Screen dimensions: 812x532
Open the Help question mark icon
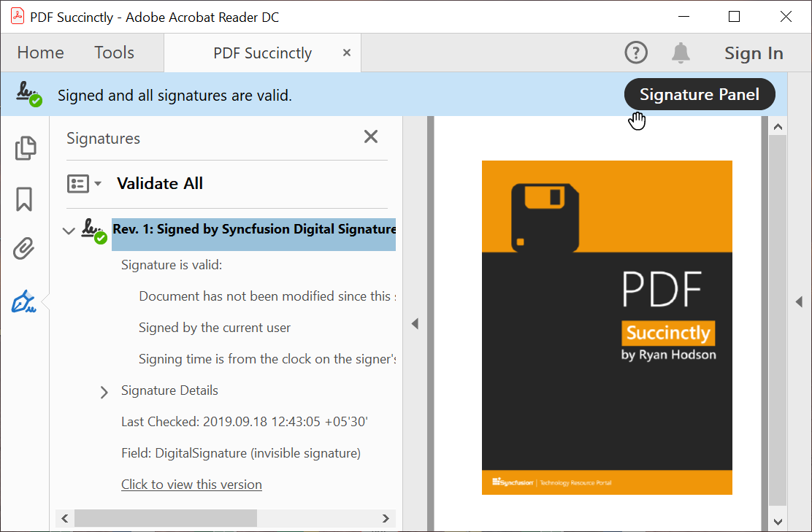click(x=636, y=52)
